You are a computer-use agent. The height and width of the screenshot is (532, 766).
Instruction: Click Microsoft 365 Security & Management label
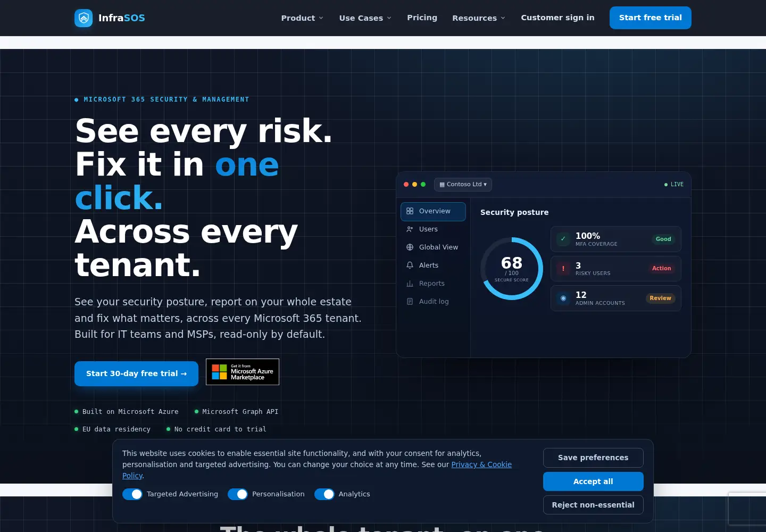coord(166,99)
